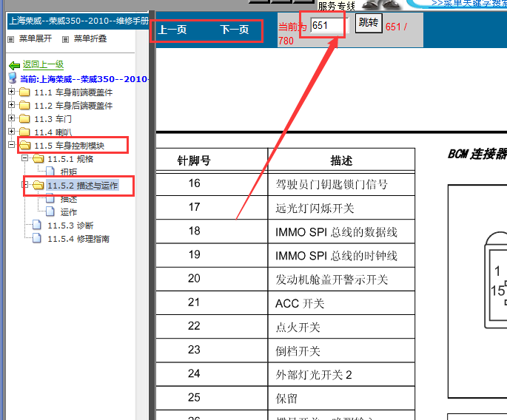Click the 当前:上海荣威--荣威350 heading link
Image resolution: width=507 pixels, height=420 pixels.
(x=84, y=79)
